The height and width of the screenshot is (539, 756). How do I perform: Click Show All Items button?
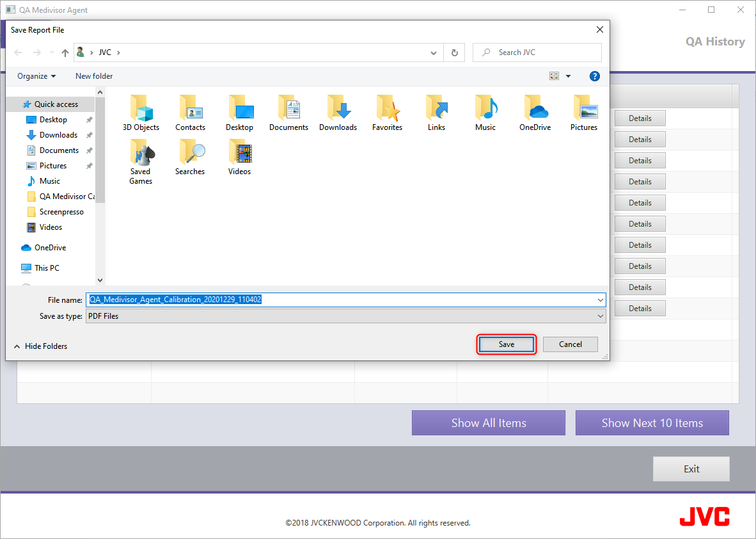[x=489, y=423]
